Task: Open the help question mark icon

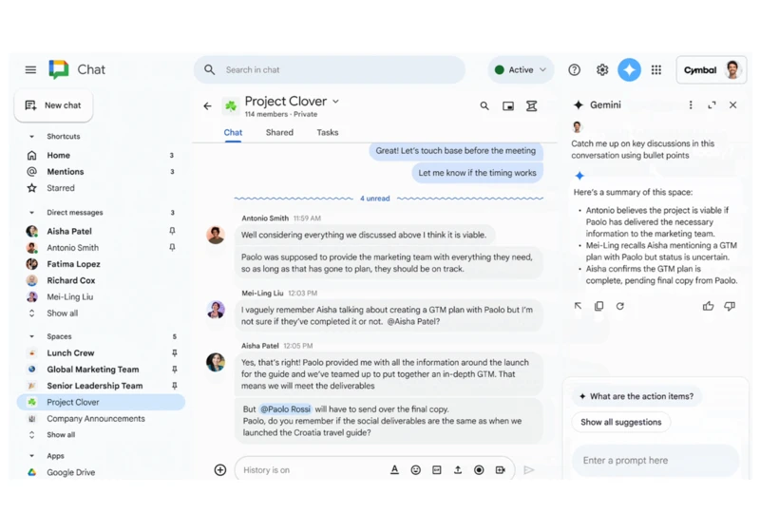Action: point(575,69)
